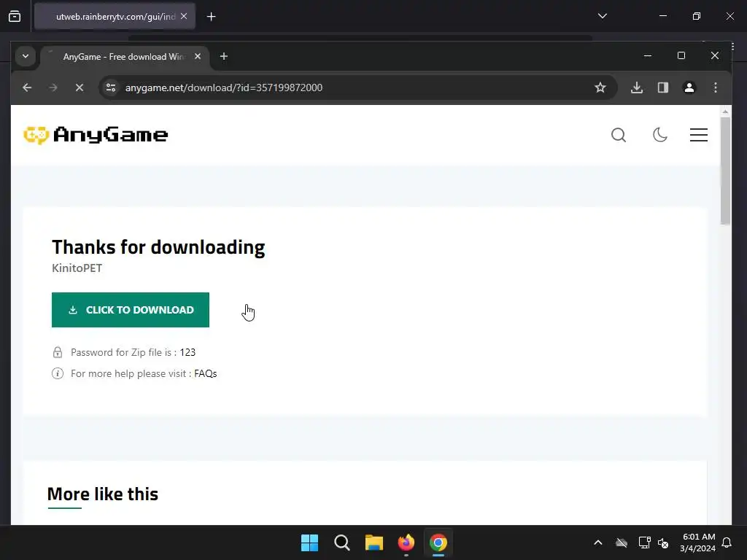Viewport: 747px width, 560px height.
Task: Open File Explorer from the taskbar
Action: [374, 542]
